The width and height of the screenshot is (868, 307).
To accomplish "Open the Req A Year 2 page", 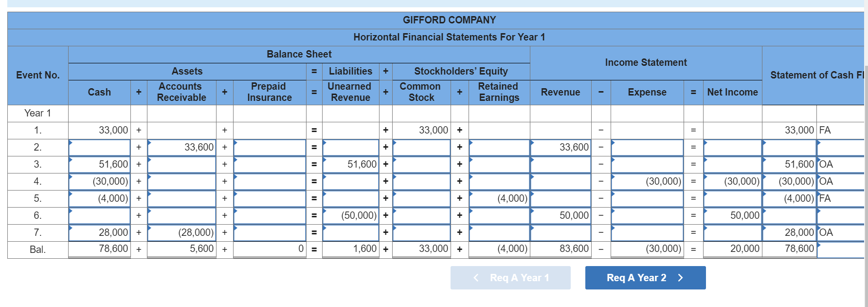I will coord(645,278).
